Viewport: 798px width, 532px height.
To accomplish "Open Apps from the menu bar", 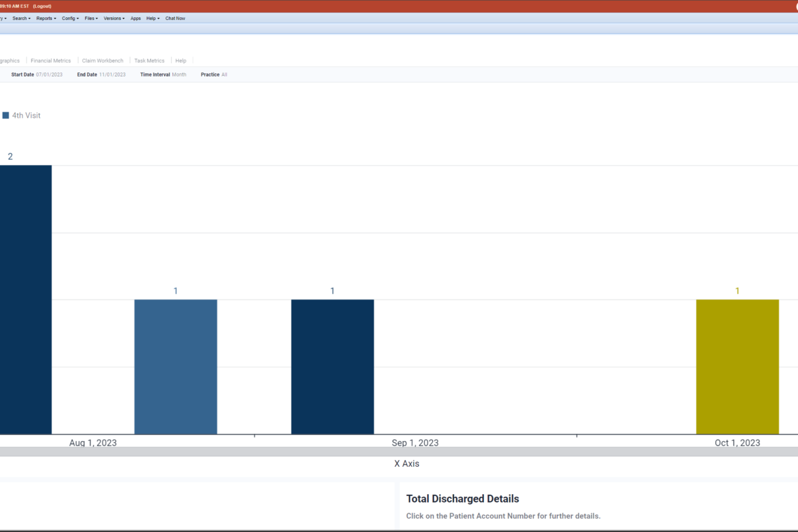I will coord(136,19).
